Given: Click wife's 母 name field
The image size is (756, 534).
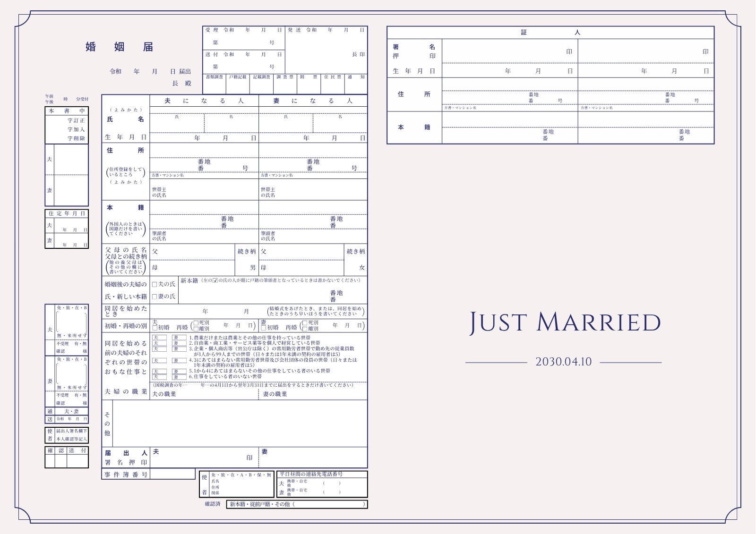Looking at the screenshot, I should click(x=301, y=268).
